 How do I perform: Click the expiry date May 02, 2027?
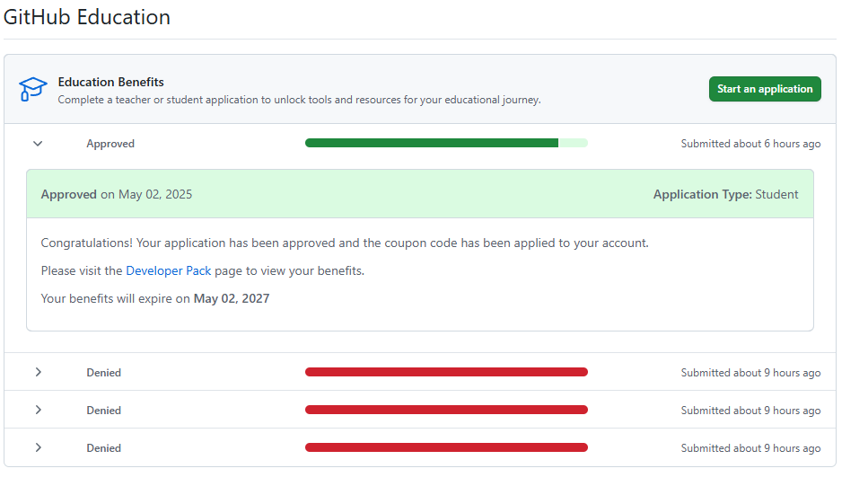(x=232, y=298)
